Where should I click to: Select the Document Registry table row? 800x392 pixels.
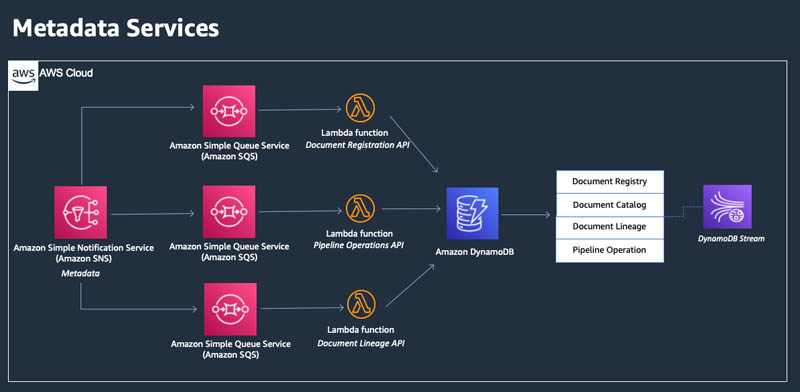[x=610, y=182]
